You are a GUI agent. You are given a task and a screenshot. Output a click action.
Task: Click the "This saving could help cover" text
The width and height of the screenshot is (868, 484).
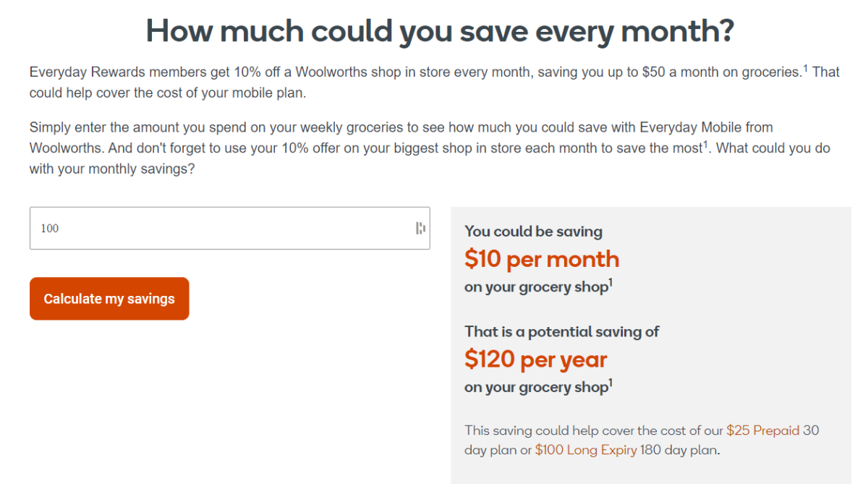593,430
